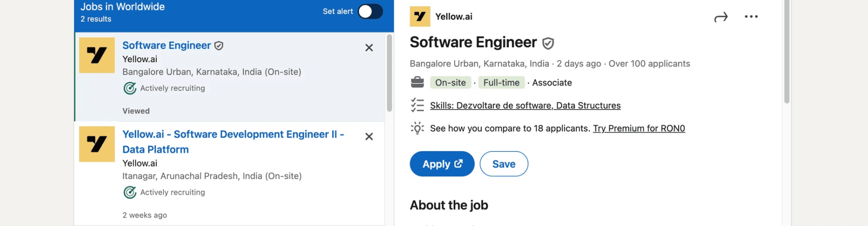Viewport: 868px width, 226px height.
Task: Open Yellow.ai company name in details header
Action: (453, 17)
